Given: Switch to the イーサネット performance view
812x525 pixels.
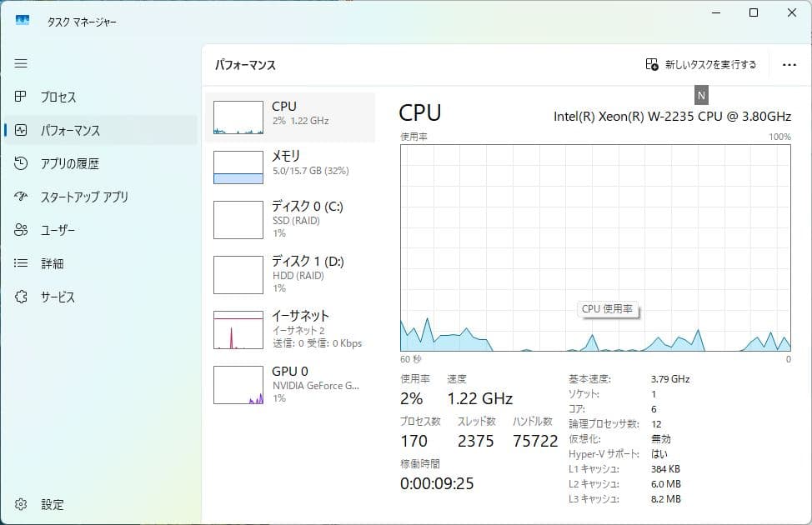Looking at the screenshot, I should 292,328.
